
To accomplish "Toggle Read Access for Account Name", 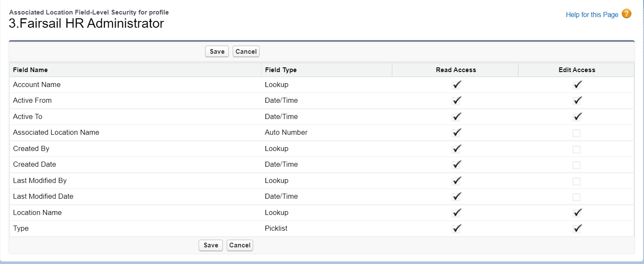I will click(456, 85).
